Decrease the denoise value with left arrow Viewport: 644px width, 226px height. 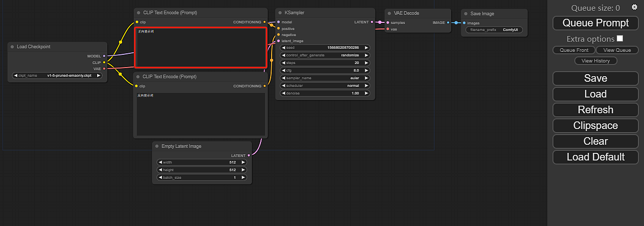coord(283,93)
